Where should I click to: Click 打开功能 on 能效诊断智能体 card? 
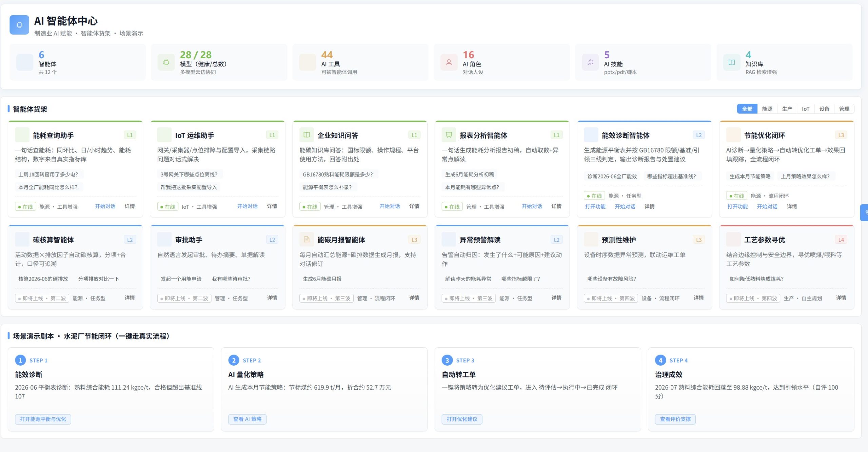click(x=595, y=206)
